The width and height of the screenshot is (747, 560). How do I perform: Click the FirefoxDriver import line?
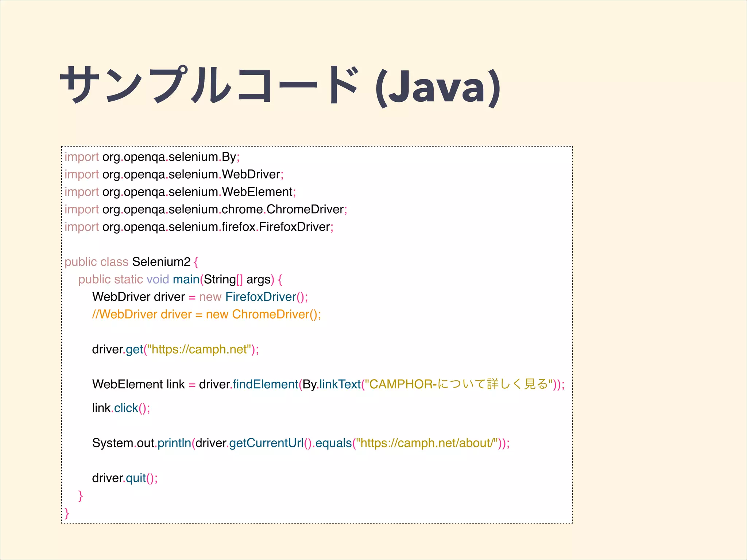199,227
